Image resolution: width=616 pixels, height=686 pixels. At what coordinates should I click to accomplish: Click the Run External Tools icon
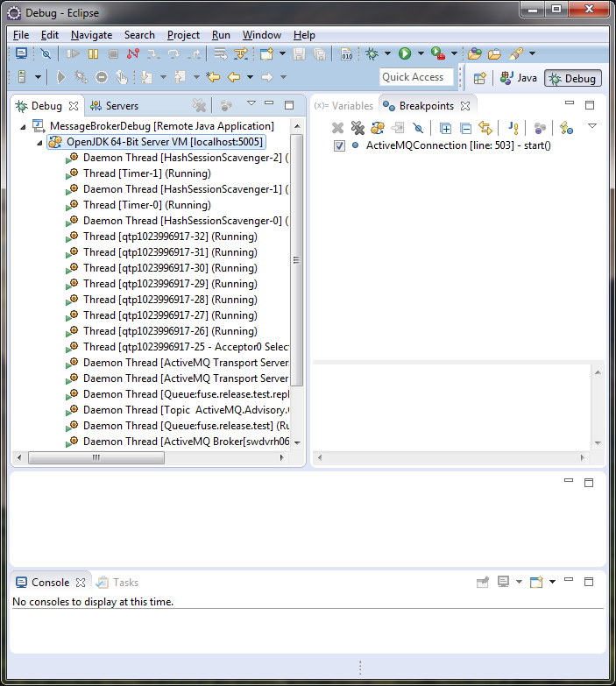point(437,53)
